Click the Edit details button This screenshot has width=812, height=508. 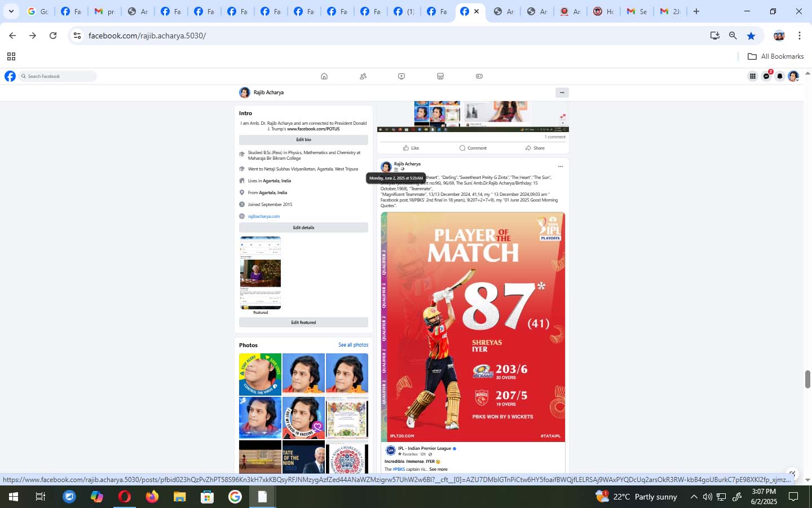tap(303, 227)
